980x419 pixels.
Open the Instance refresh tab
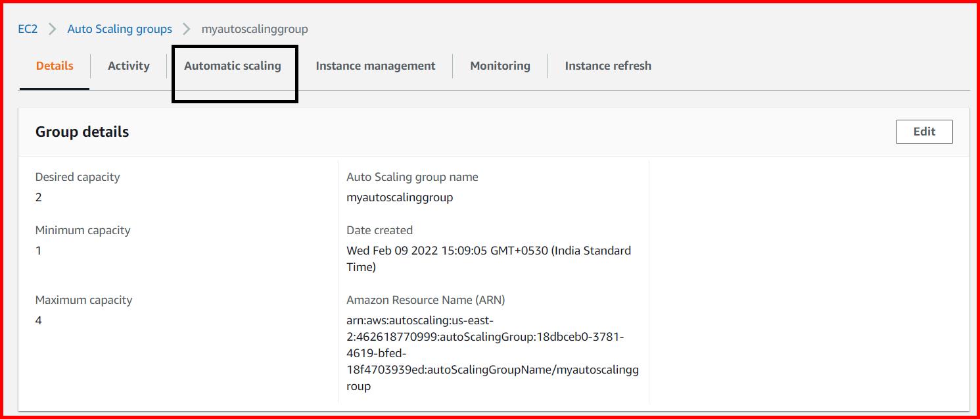(607, 66)
